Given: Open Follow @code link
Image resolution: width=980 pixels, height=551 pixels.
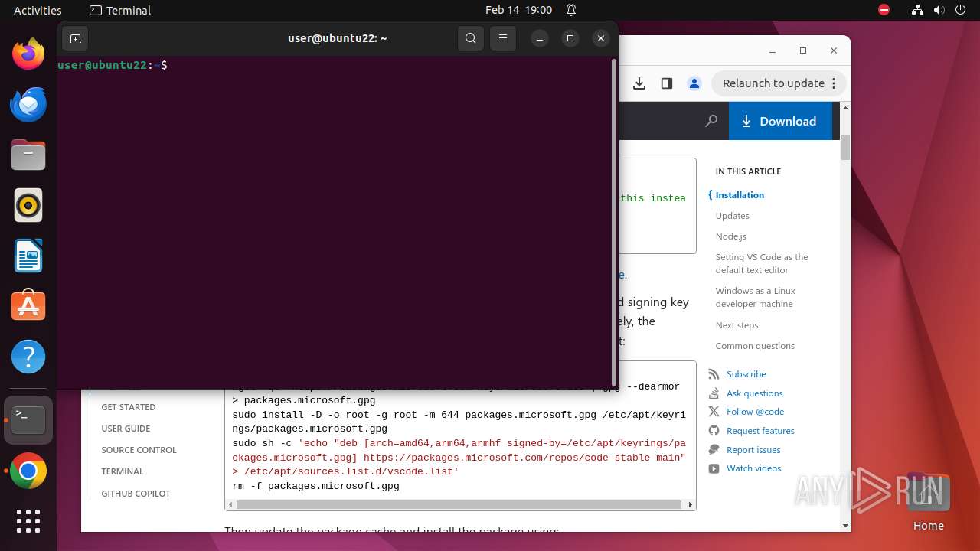Looking at the screenshot, I should 755,412.
